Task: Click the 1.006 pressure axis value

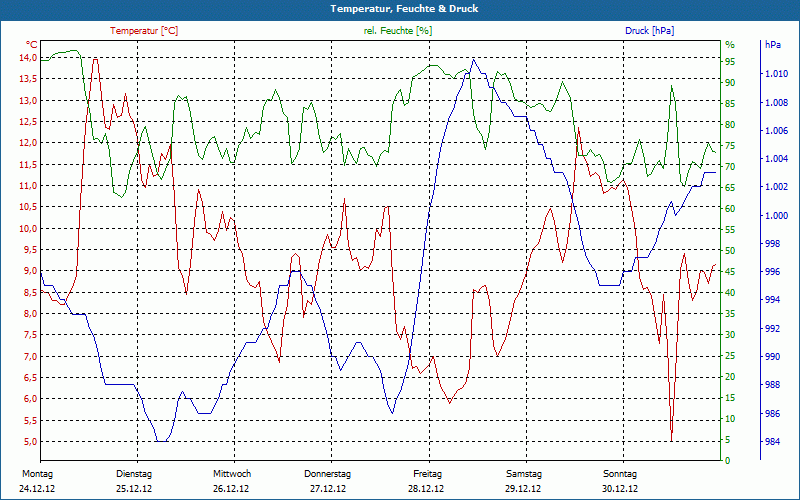Action: point(776,131)
